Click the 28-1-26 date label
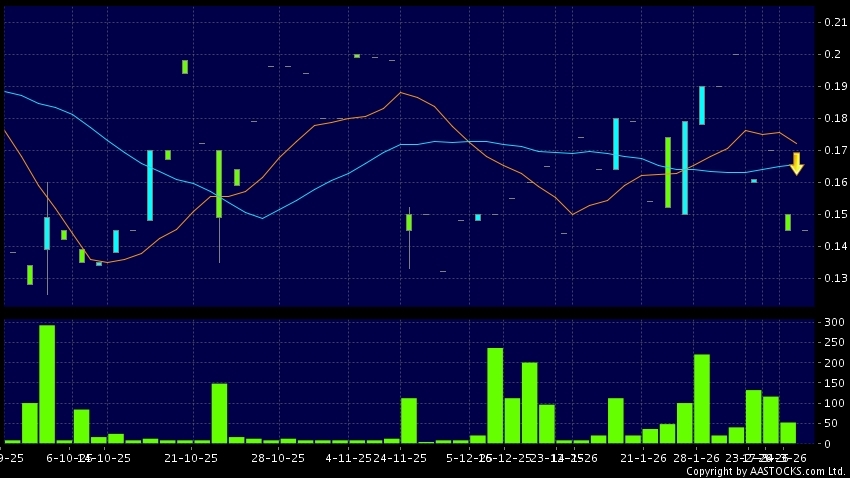 (696, 458)
